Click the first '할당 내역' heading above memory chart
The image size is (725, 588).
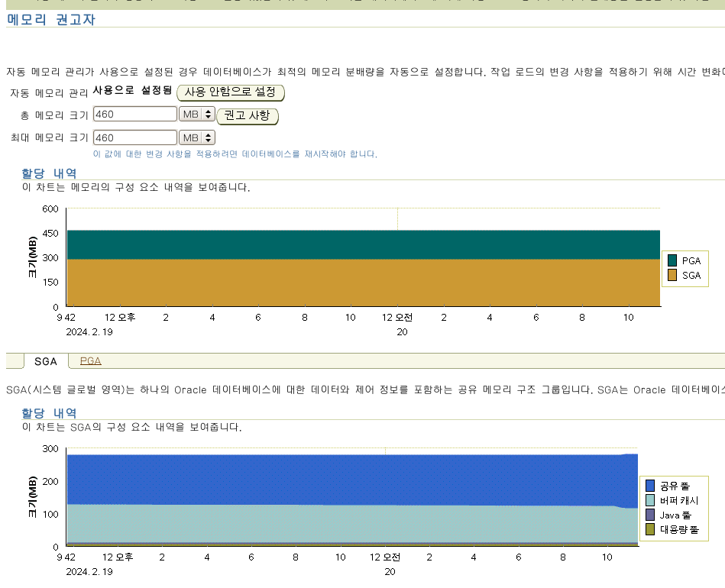tap(49, 173)
